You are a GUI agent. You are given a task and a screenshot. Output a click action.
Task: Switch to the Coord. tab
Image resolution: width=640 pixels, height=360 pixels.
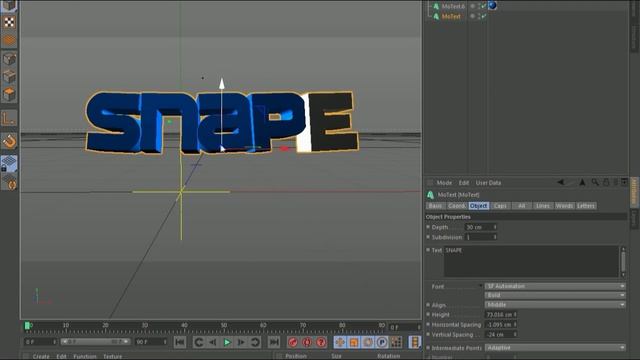point(457,206)
